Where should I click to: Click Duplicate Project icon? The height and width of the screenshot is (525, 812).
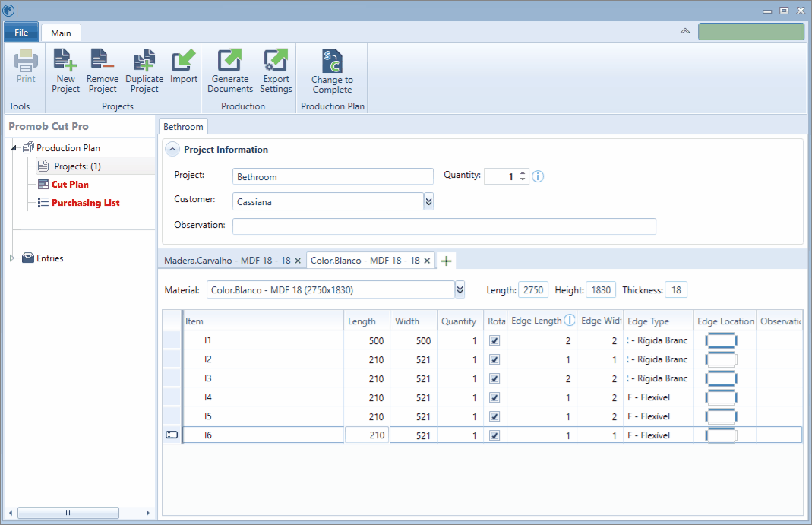coord(144,59)
